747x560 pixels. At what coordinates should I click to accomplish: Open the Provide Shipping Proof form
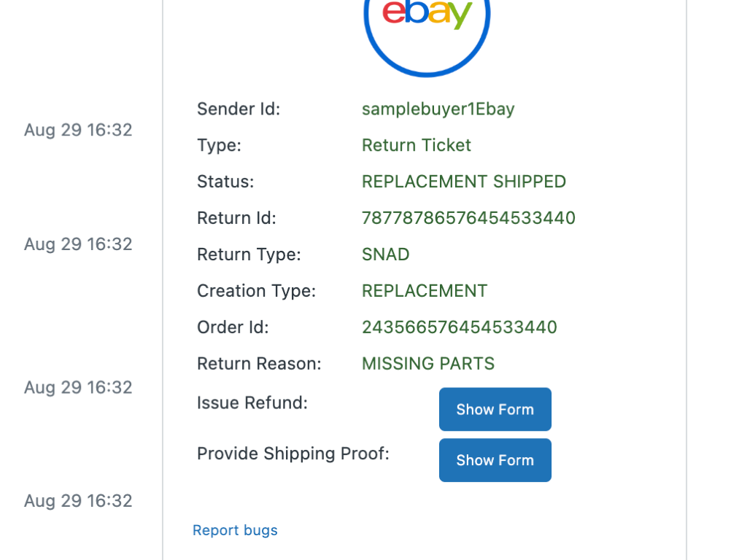pyautogui.click(x=495, y=460)
